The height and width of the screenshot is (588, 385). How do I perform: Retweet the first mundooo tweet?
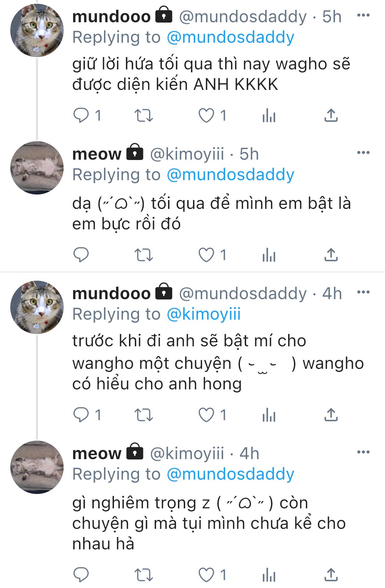pos(143,116)
